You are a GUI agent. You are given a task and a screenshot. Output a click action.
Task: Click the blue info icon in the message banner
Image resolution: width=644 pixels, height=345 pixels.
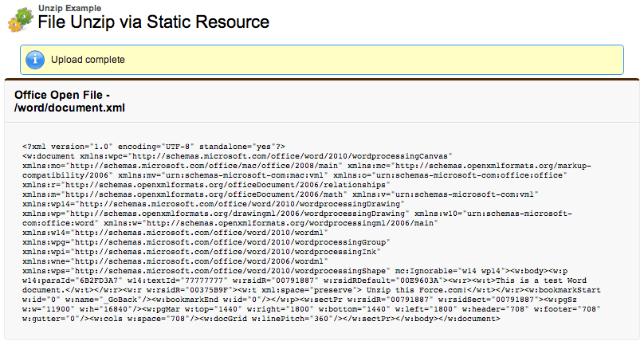(34, 60)
